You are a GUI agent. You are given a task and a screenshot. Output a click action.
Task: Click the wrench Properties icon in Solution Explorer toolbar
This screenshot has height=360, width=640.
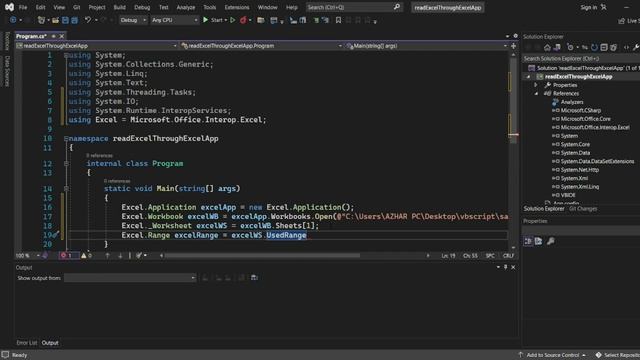point(636,47)
